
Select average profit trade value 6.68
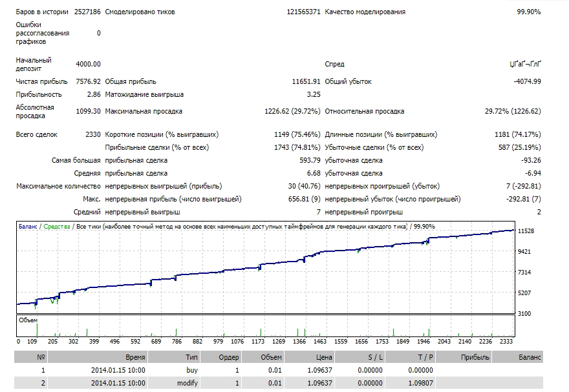314,173
